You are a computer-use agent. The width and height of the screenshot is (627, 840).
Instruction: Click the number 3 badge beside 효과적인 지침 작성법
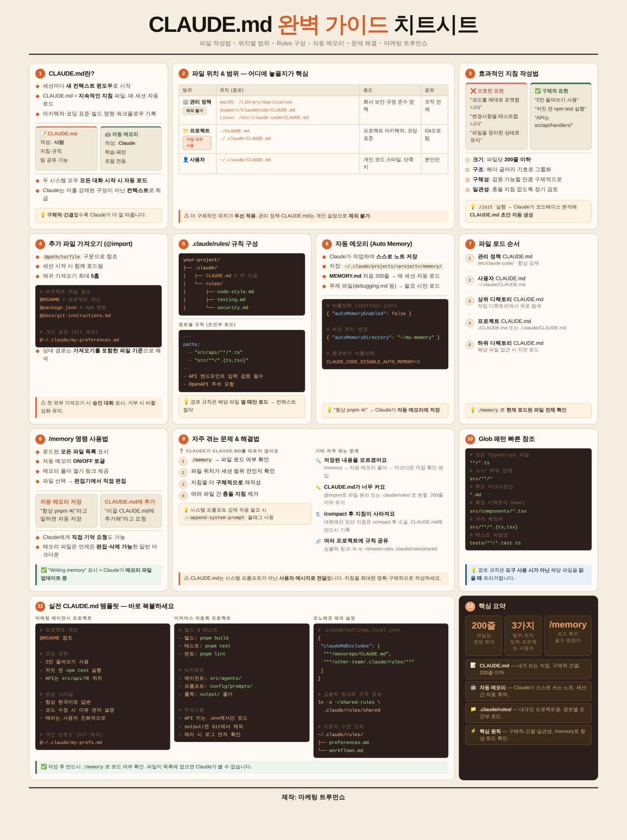click(x=470, y=74)
